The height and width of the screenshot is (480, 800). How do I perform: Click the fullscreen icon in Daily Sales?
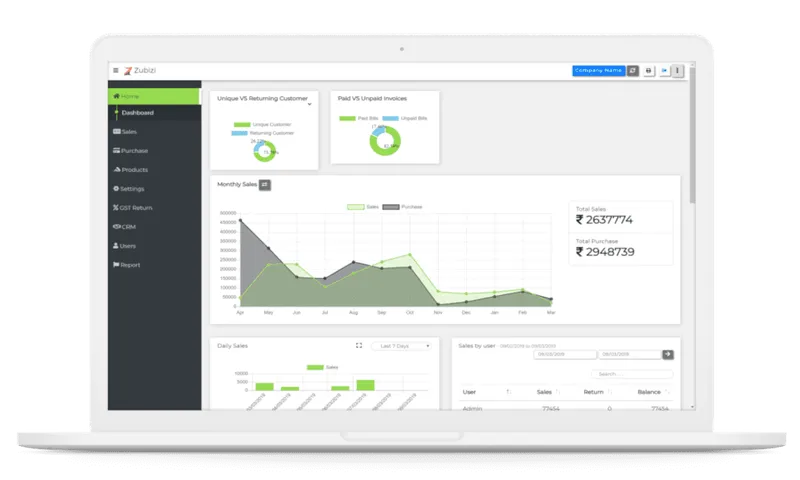point(359,345)
